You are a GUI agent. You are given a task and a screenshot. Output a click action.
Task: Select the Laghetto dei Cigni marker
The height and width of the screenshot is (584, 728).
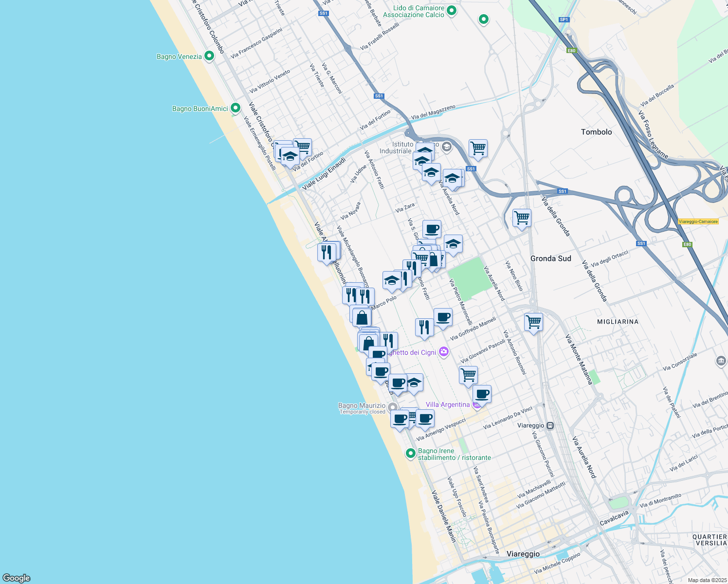[443, 352]
